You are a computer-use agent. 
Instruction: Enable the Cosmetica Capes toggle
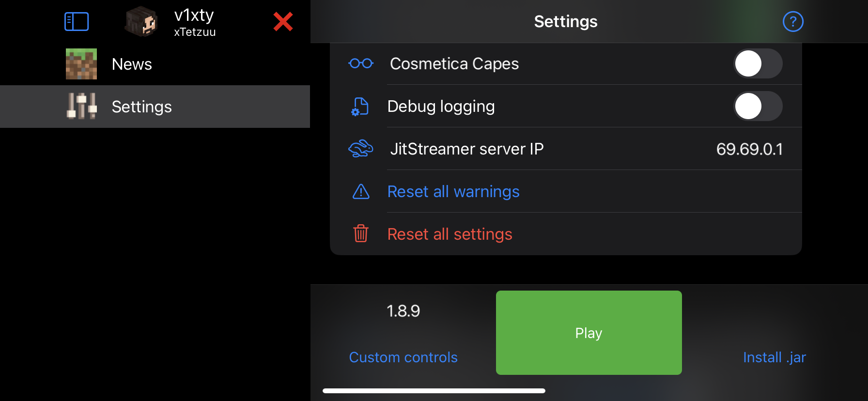758,63
